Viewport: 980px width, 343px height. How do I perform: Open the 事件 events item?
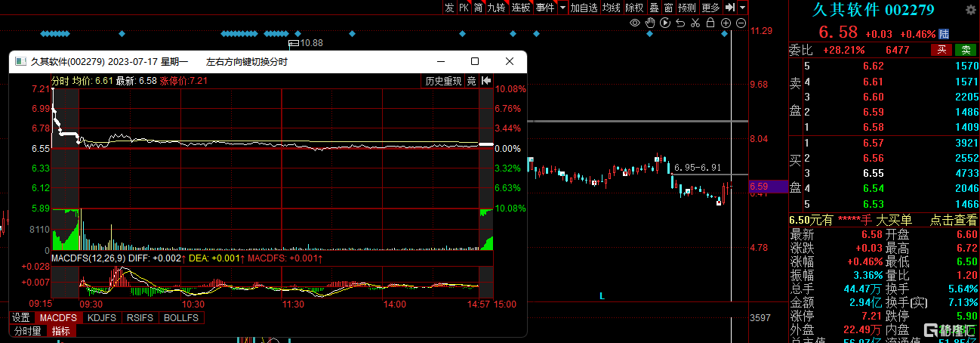tap(545, 8)
